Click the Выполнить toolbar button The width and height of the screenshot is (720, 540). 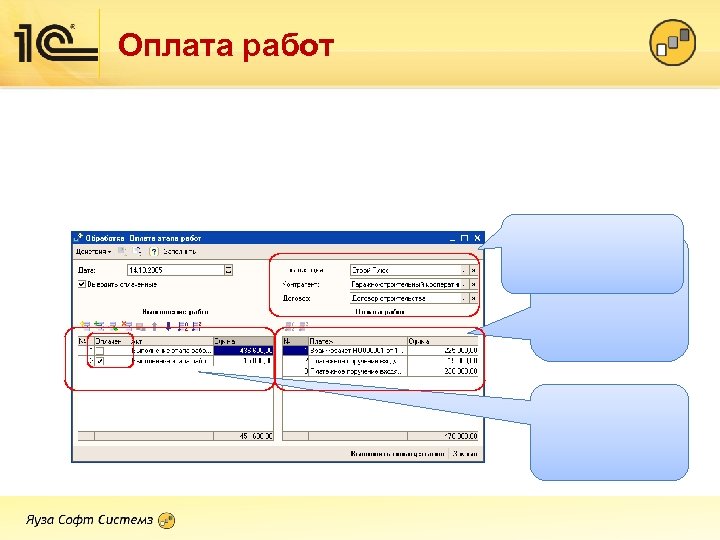pyautogui.click(x=179, y=252)
